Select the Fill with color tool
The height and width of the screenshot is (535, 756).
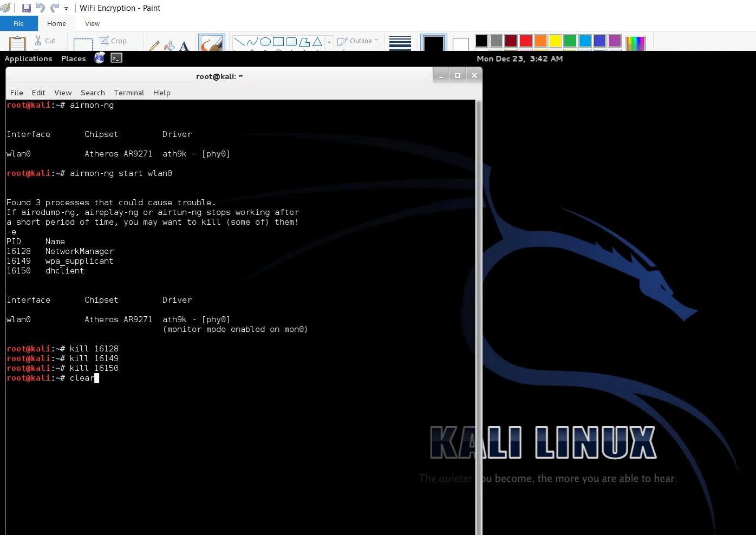point(169,44)
